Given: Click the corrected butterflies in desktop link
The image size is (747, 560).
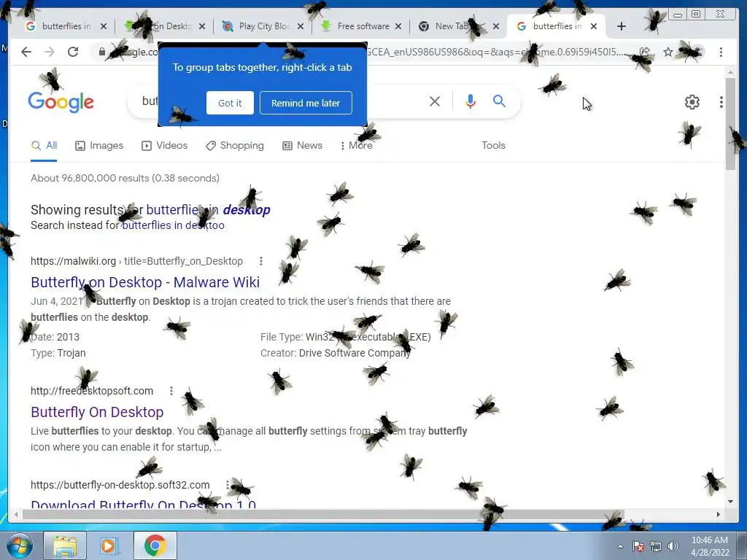Looking at the screenshot, I should tap(208, 210).
